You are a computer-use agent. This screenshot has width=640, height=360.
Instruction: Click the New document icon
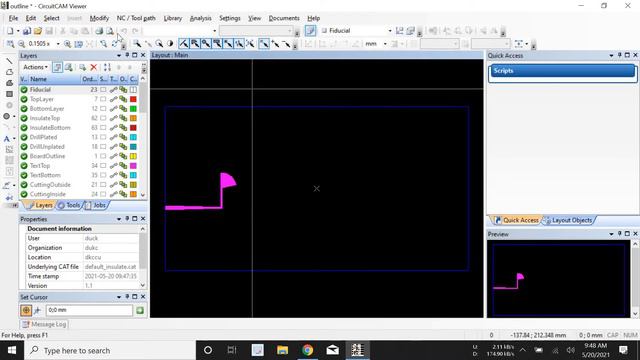click(x=10, y=31)
